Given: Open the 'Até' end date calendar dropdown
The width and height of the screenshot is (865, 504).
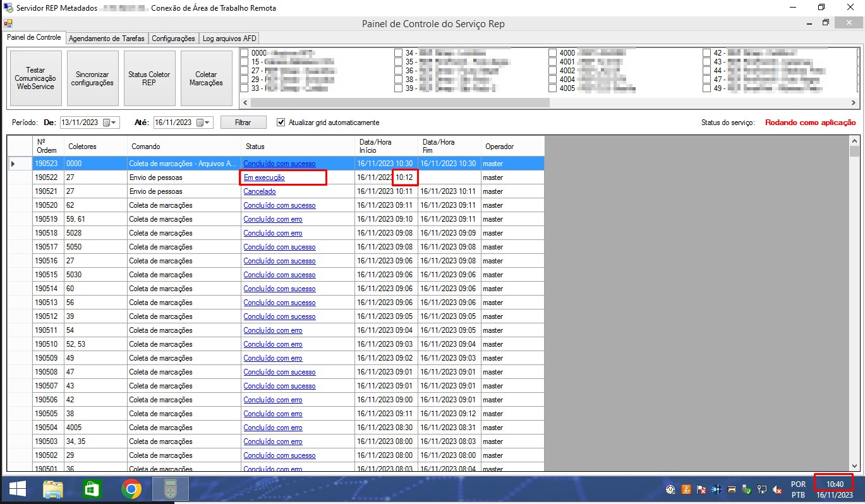Looking at the screenshot, I should [203, 123].
